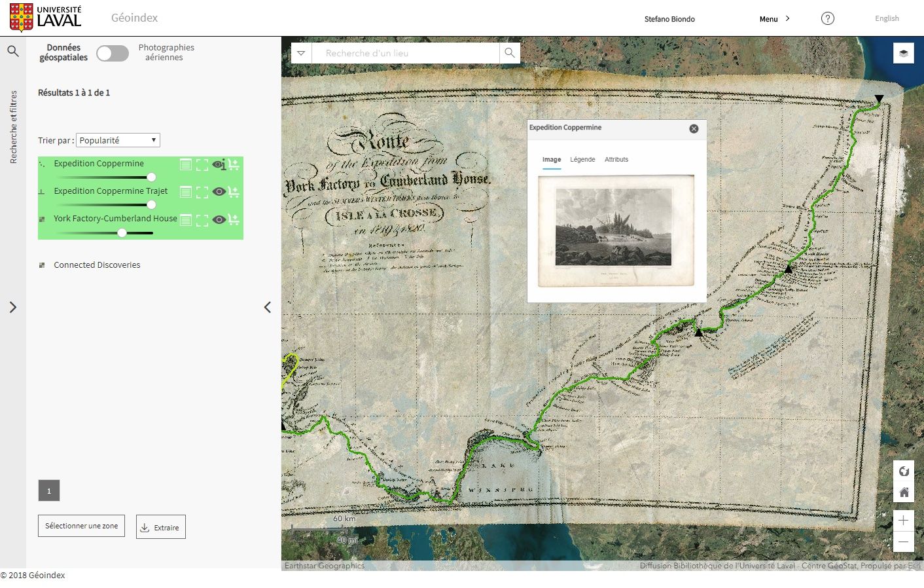Open the search magnifier in left sidebar
This screenshot has width=924, height=588.
point(13,51)
